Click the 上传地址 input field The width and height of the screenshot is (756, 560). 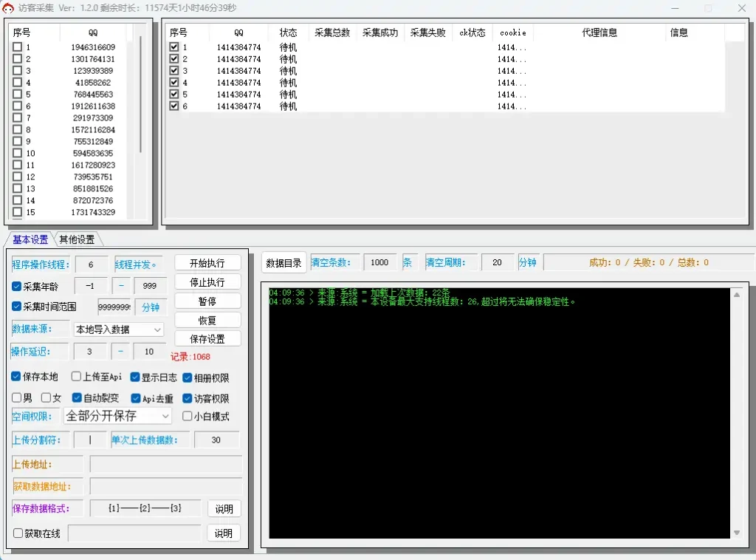click(165, 465)
